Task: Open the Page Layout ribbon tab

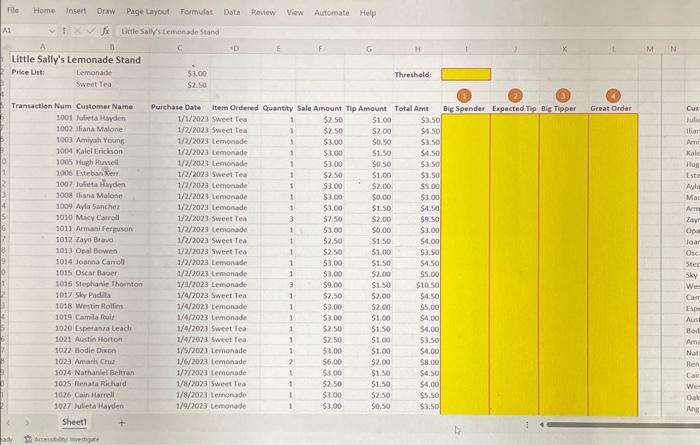Action: 148,12
